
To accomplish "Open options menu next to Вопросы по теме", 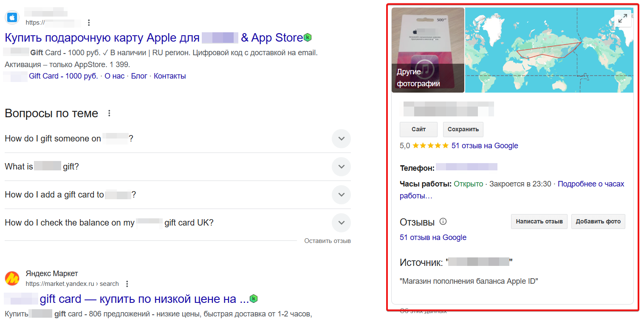I will [109, 113].
